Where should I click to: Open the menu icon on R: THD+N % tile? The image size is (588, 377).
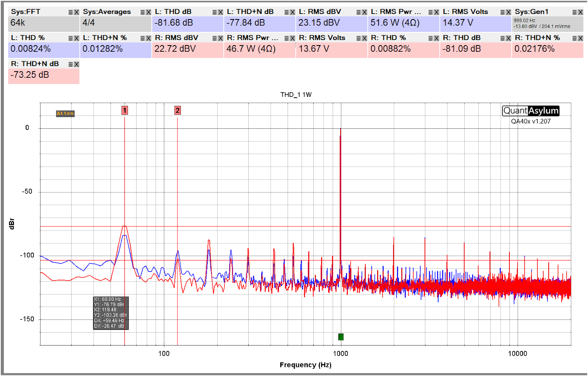point(575,38)
